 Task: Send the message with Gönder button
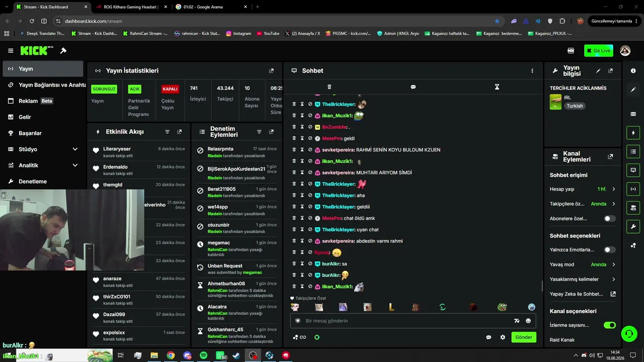coord(524,337)
